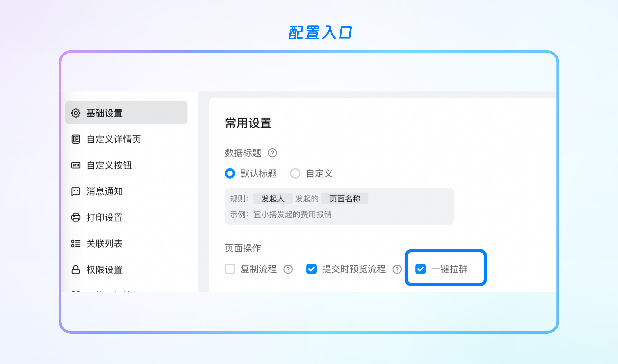The image size is (618, 364).
Task: Click the list icon for 关联列表
Action: 76,244
